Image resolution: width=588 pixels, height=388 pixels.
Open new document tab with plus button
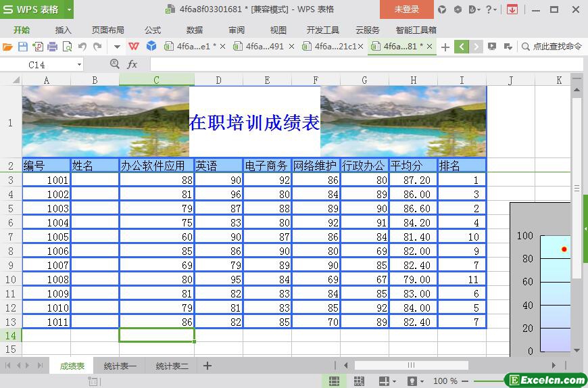click(445, 47)
